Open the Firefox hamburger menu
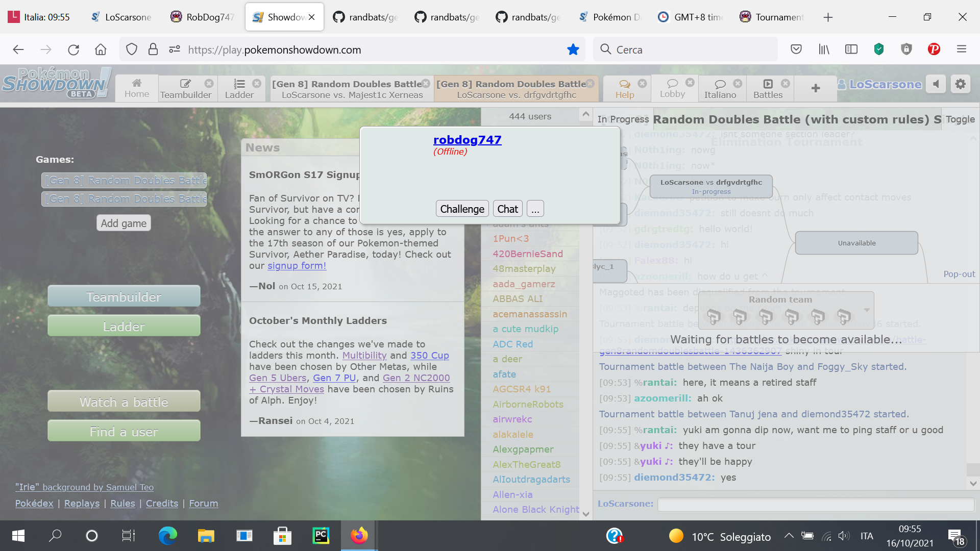This screenshot has width=980, height=551. pos(962,49)
